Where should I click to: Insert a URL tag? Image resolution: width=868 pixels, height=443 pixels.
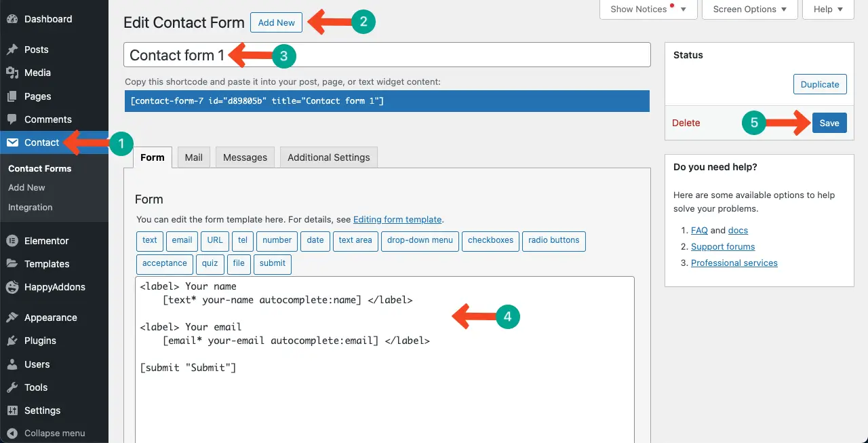215,241
